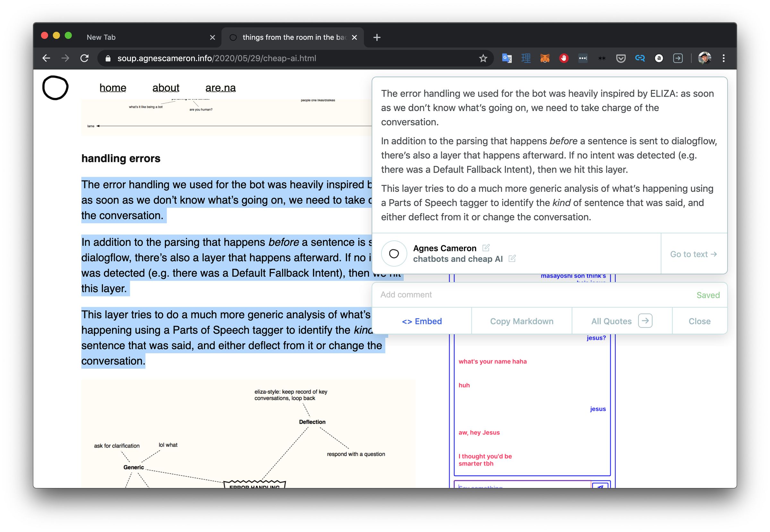Click the Embed button

pyautogui.click(x=422, y=321)
